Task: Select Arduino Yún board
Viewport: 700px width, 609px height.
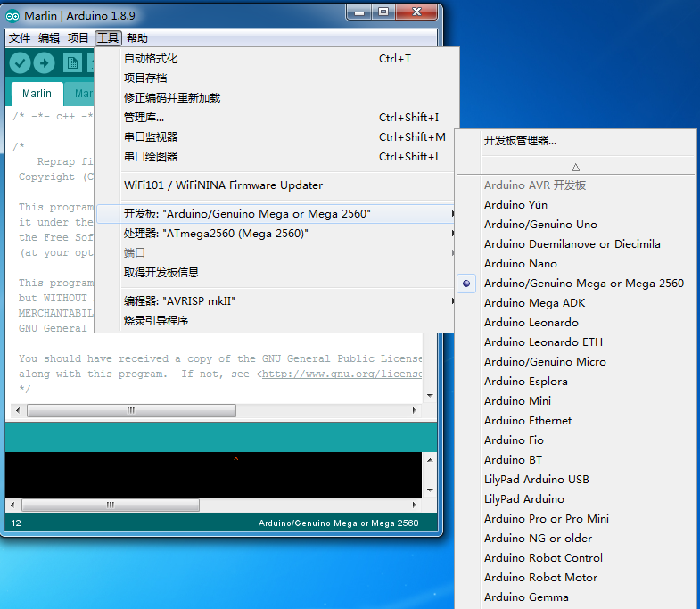Action: point(576,205)
